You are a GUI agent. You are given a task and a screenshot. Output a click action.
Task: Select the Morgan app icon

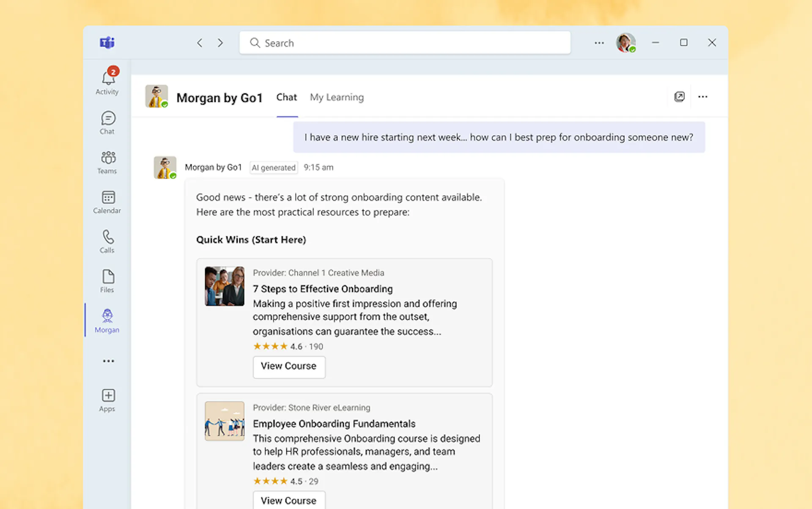click(107, 320)
